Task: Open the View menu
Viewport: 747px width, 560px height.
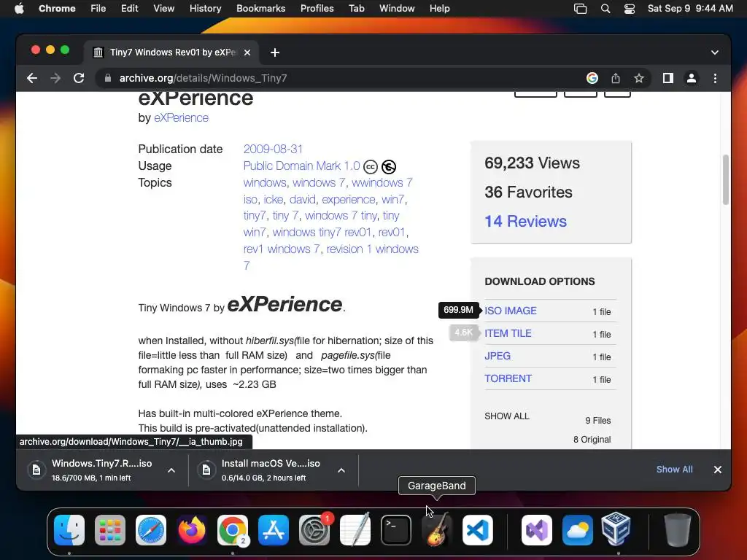Action: coord(164,9)
